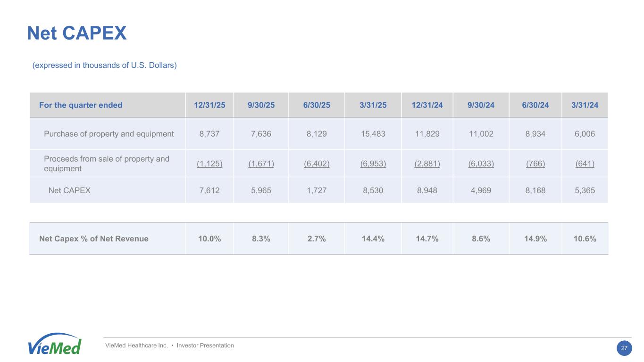Click the Purchase of property and equipment label
This screenshot has width=644, height=362.
point(109,134)
